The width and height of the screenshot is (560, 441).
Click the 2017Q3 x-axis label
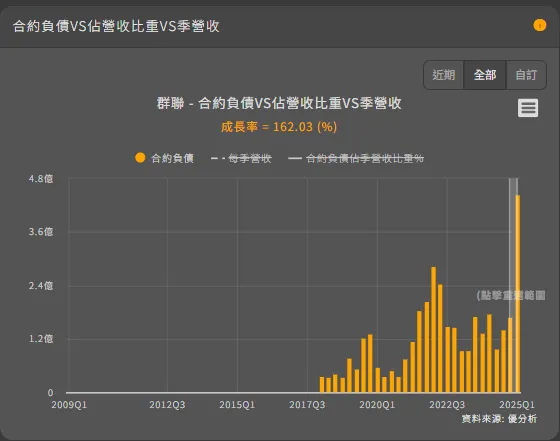coord(307,405)
